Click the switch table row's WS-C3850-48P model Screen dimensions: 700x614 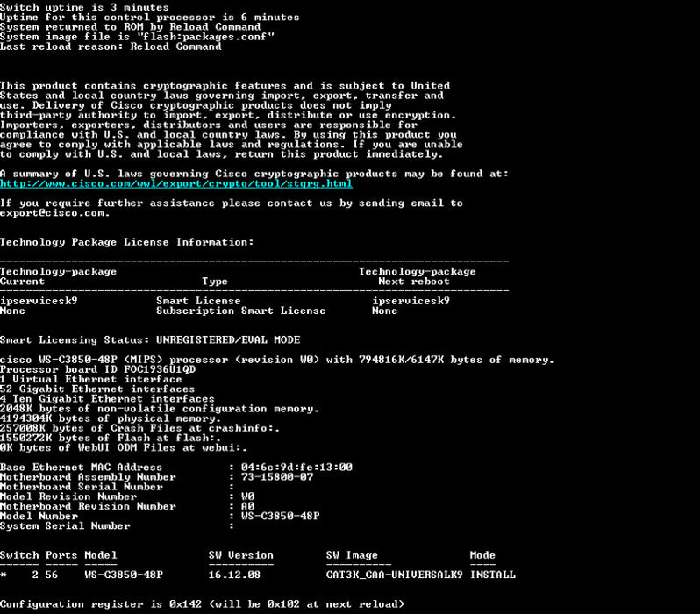pyautogui.click(x=124, y=575)
